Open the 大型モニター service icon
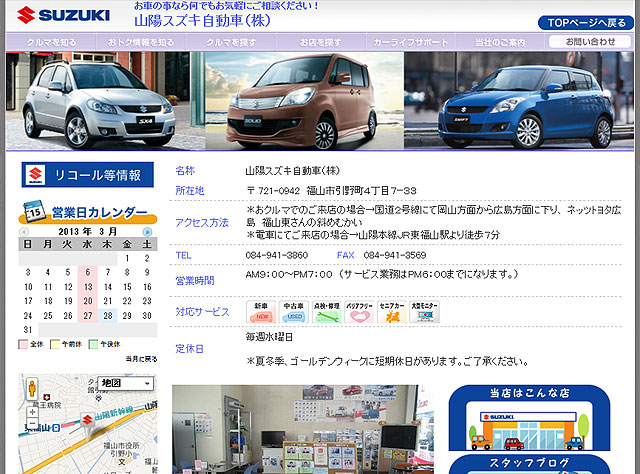This screenshot has height=474, width=640. 424,312
